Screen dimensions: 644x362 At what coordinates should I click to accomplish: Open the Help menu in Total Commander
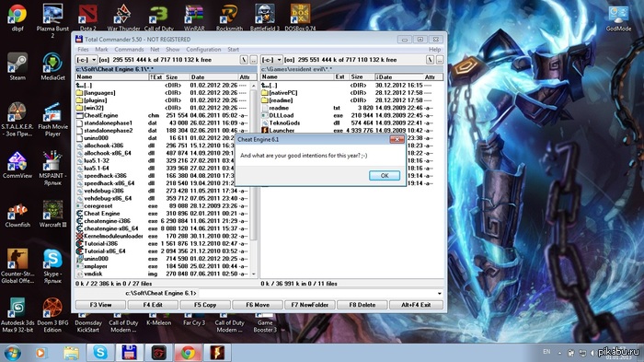coord(434,50)
